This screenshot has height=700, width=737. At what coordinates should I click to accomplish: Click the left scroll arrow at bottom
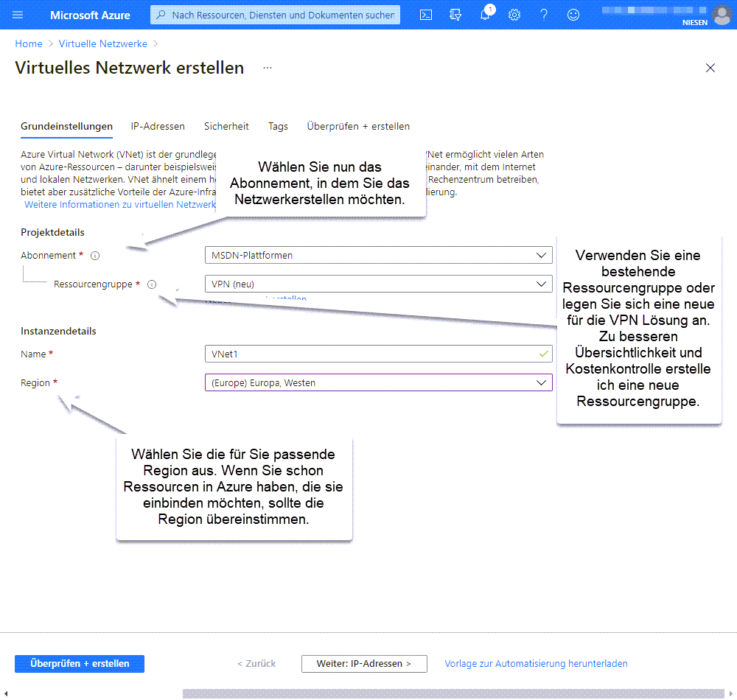[6, 693]
